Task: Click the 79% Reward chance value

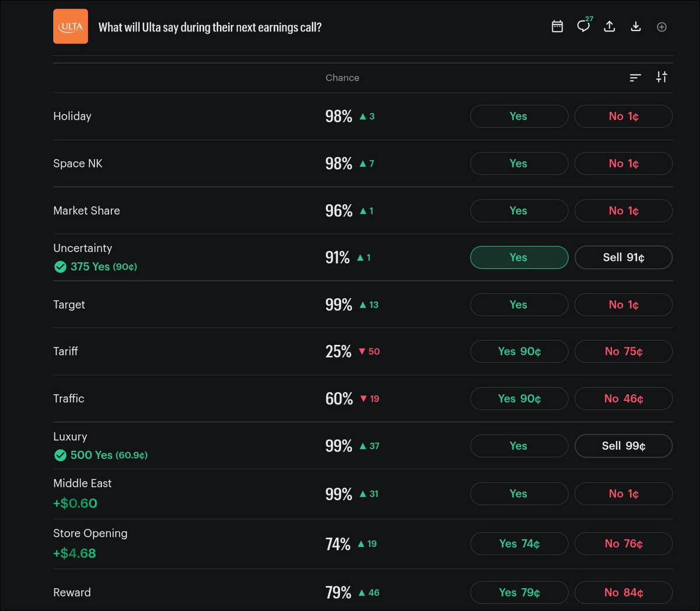Action: (x=338, y=593)
